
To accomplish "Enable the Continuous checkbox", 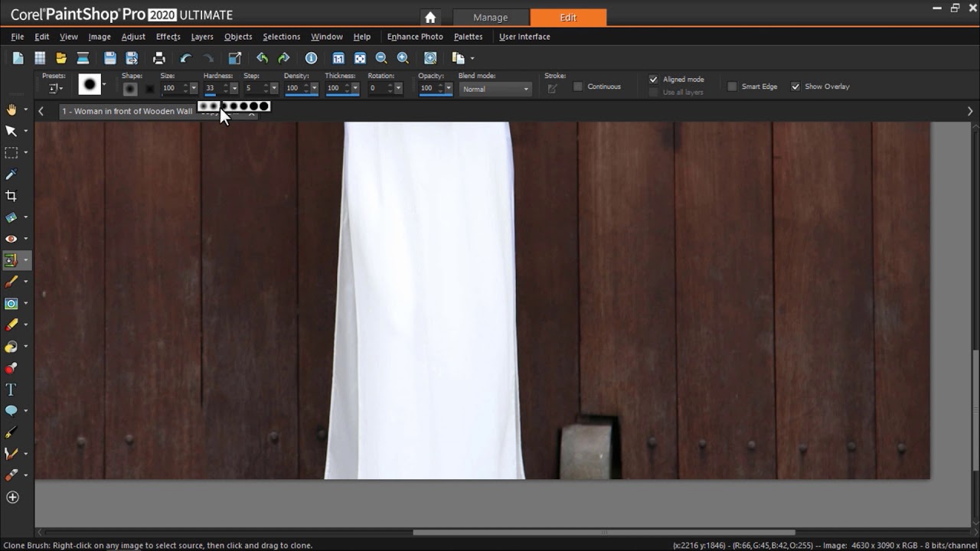I will pos(578,86).
